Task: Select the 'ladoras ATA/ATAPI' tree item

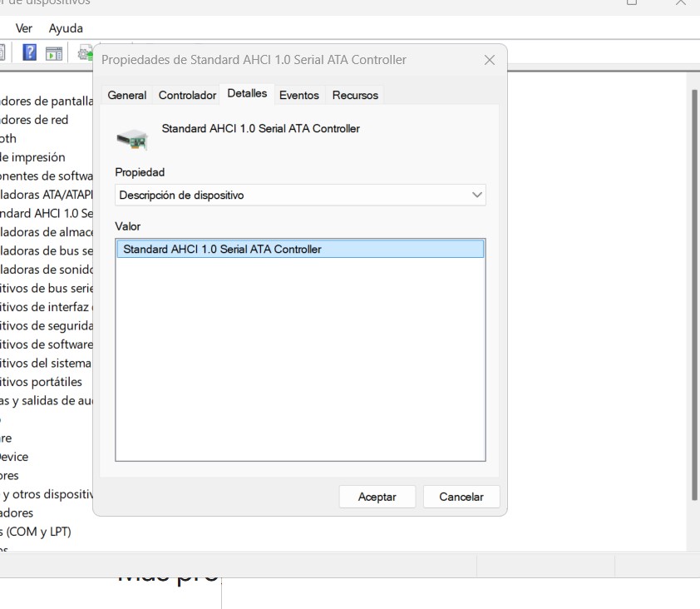Action: coord(47,195)
